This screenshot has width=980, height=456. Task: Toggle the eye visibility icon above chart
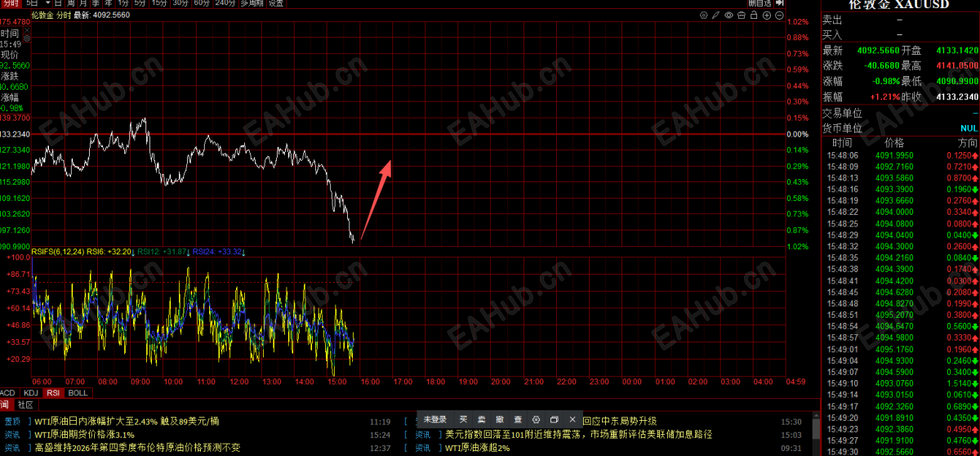[x=728, y=16]
